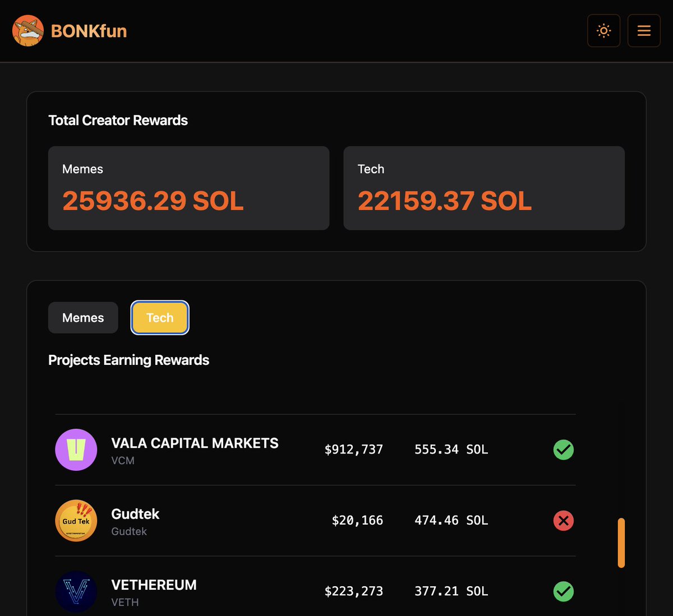The width and height of the screenshot is (673, 616).
Task: Click the BONKfun fox logo
Action: (27, 31)
